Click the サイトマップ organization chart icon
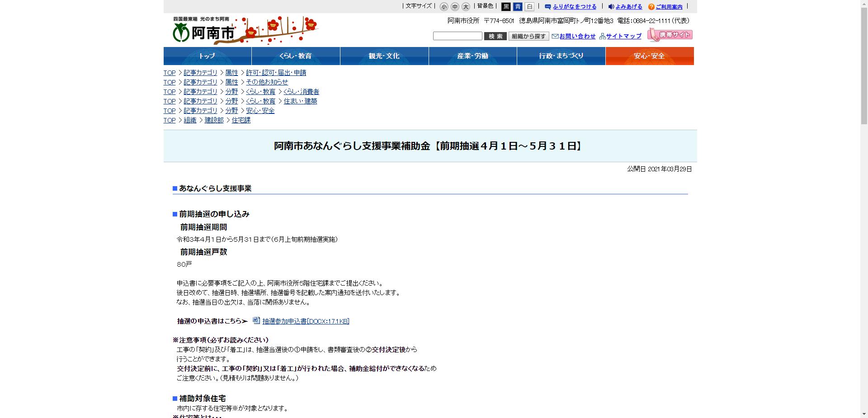 point(602,36)
